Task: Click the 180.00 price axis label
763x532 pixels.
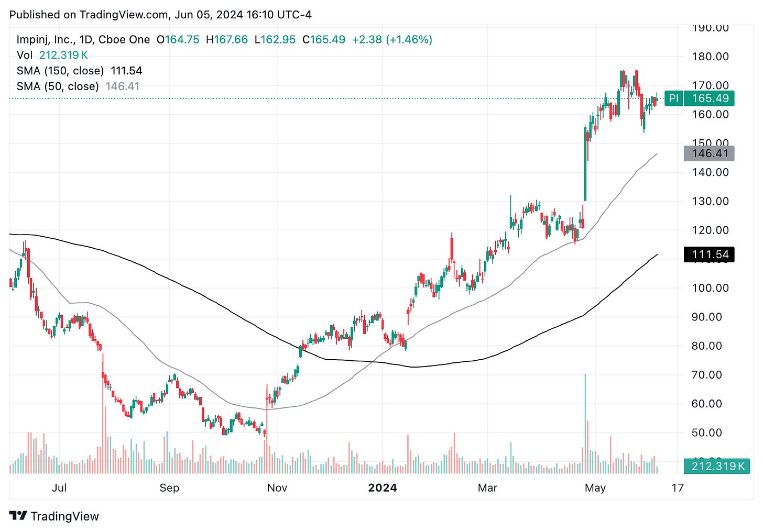Action: click(x=711, y=57)
